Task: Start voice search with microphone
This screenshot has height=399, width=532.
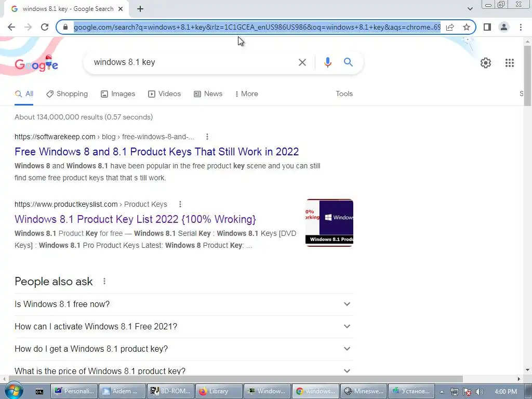Action: click(x=327, y=62)
